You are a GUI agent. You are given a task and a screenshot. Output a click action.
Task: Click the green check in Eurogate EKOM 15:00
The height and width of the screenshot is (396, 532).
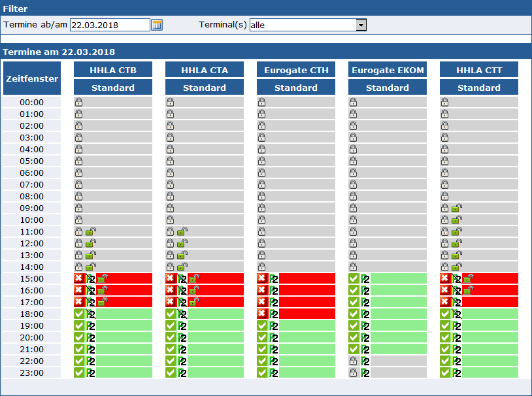click(x=354, y=278)
